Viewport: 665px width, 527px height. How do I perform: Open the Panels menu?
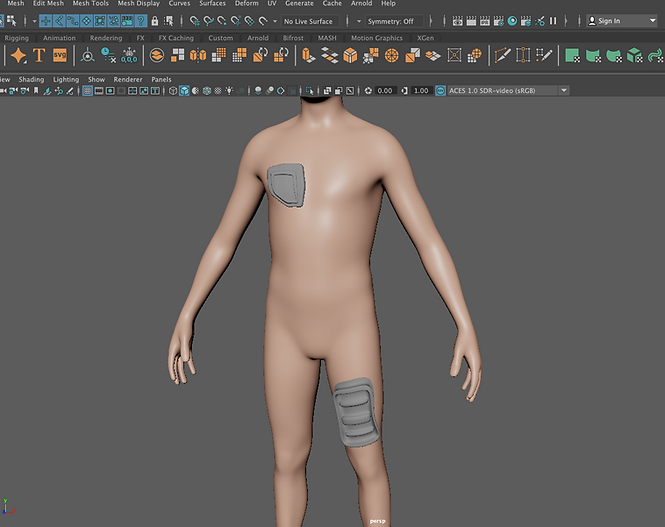[x=161, y=79]
